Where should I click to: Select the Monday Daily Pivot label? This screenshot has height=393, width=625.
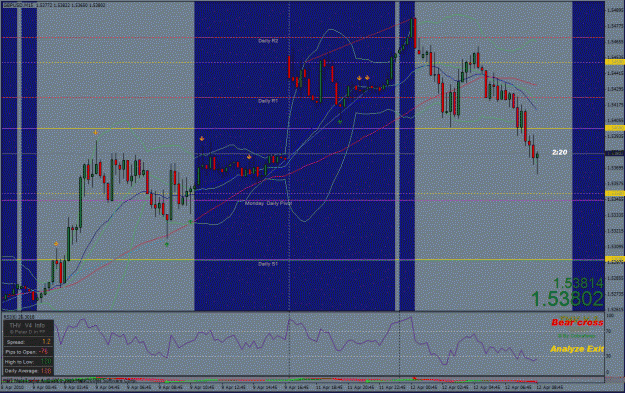click(x=268, y=203)
